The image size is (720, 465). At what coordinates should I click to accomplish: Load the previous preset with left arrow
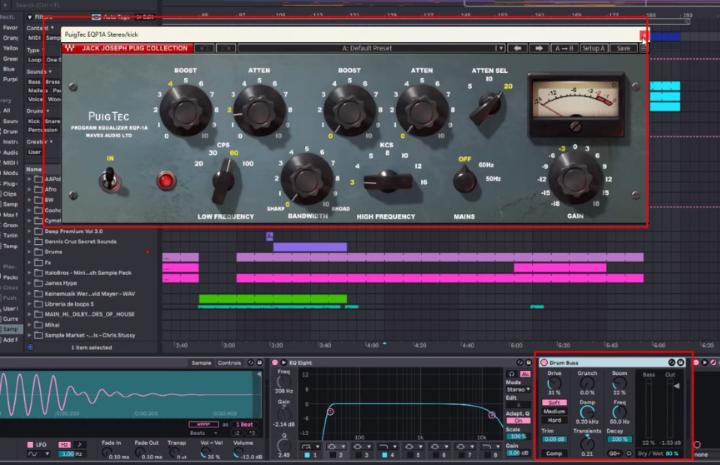pyautogui.click(x=517, y=48)
